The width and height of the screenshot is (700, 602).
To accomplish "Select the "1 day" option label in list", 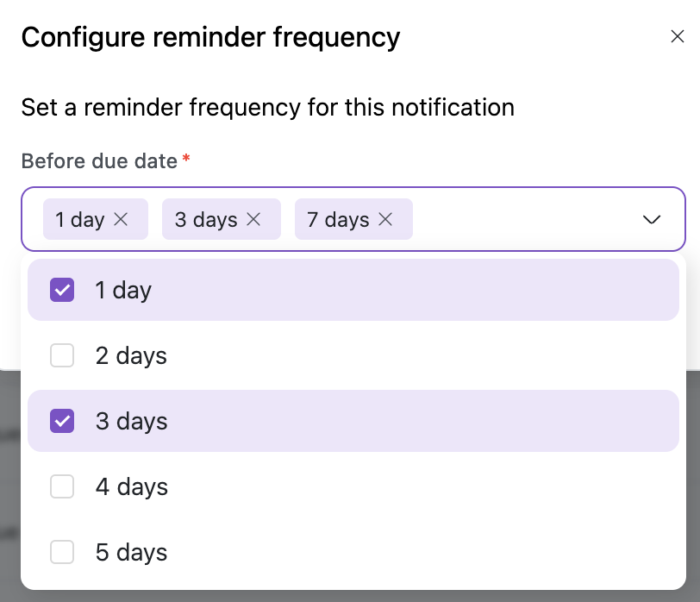I will [123, 290].
